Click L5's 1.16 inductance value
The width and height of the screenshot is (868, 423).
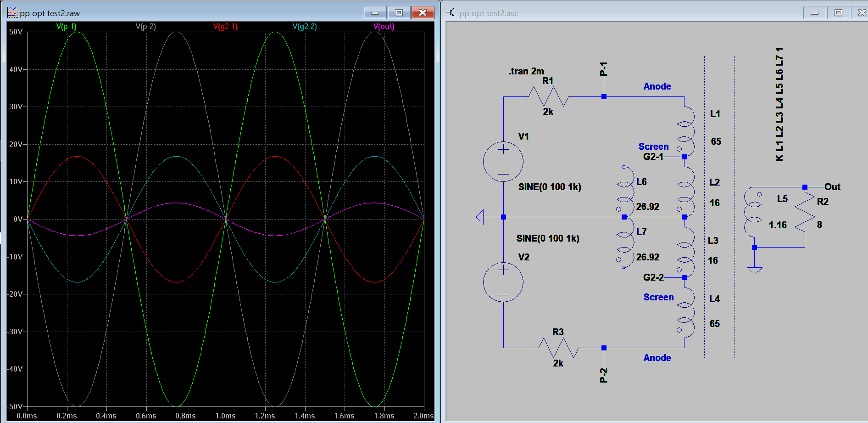(x=778, y=225)
